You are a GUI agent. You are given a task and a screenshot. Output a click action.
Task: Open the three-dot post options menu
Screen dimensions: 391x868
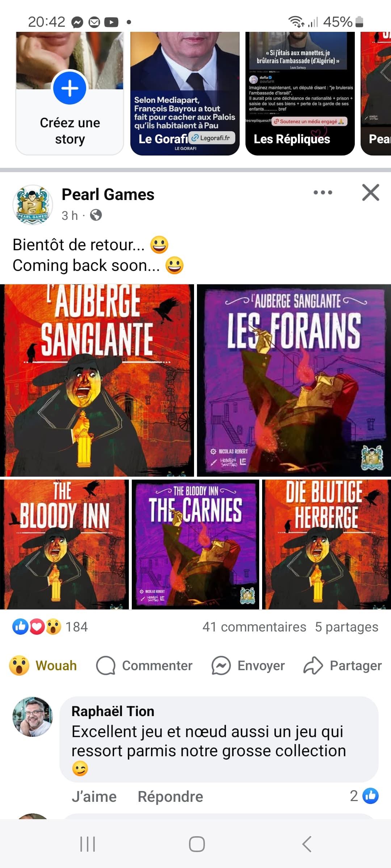pyautogui.click(x=323, y=192)
